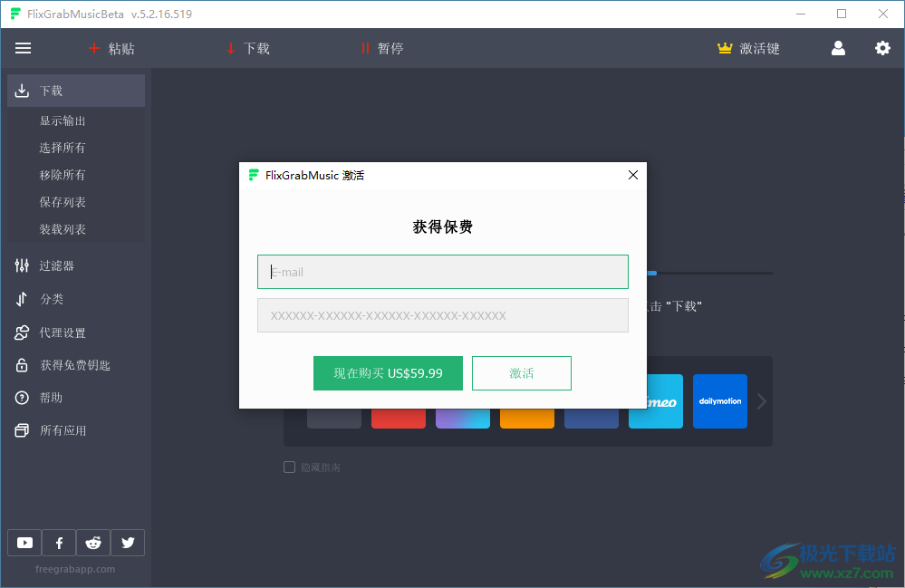Click the Facebook social icon

coord(59,543)
